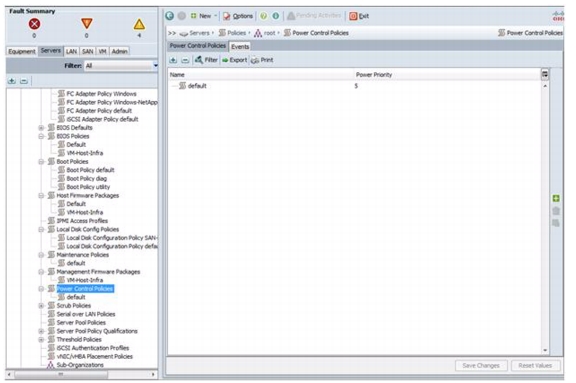Open the Events tab
The image size is (576, 383).
click(240, 47)
